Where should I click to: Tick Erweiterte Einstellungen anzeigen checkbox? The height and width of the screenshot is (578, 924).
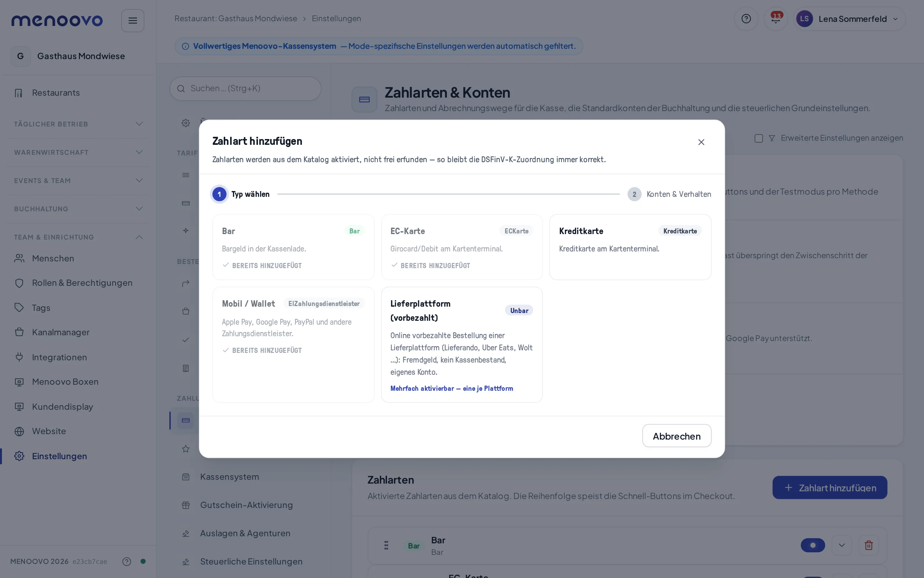coord(758,138)
